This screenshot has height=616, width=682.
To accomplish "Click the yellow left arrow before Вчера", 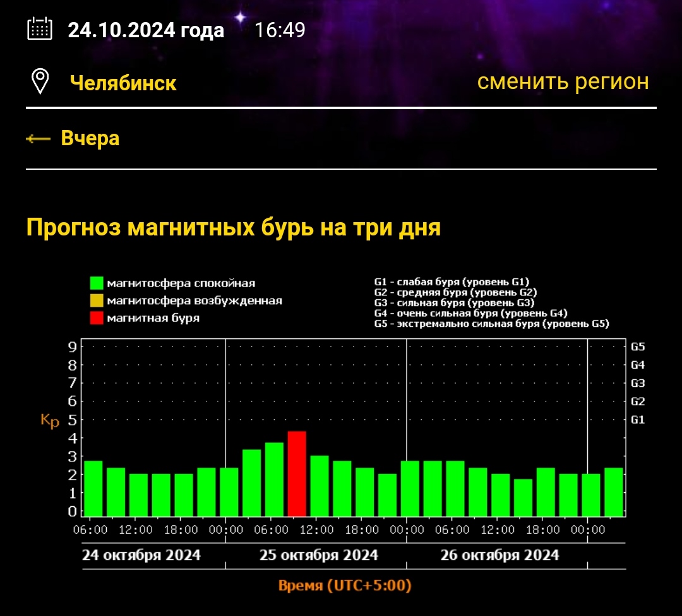I will pos(39,139).
